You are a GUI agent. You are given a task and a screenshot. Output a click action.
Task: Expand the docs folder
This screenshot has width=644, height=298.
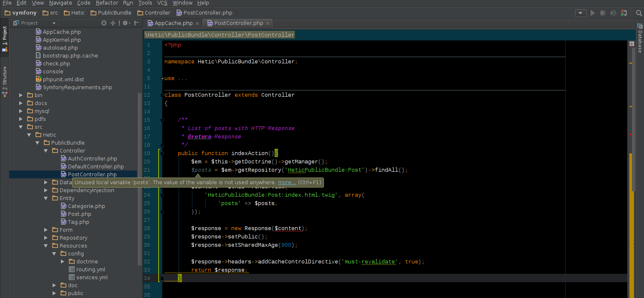tap(21, 103)
